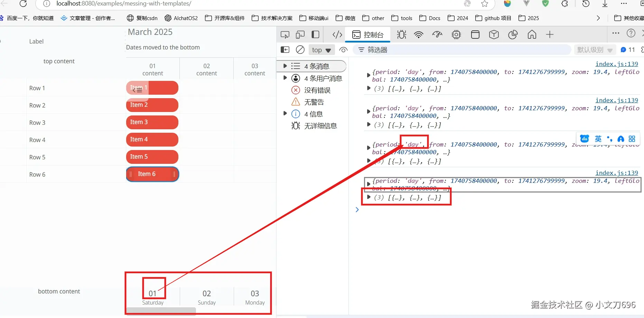Open the IME toolbox grid icon
This screenshot has height=318, width=644.
coord(632,139)
